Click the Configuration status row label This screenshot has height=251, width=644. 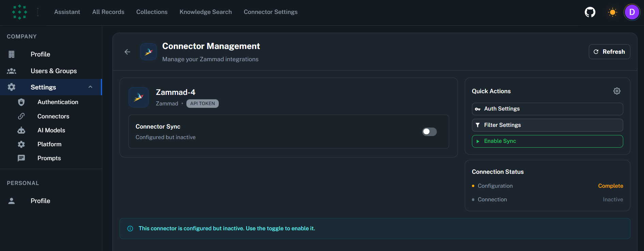pos(495,186)
